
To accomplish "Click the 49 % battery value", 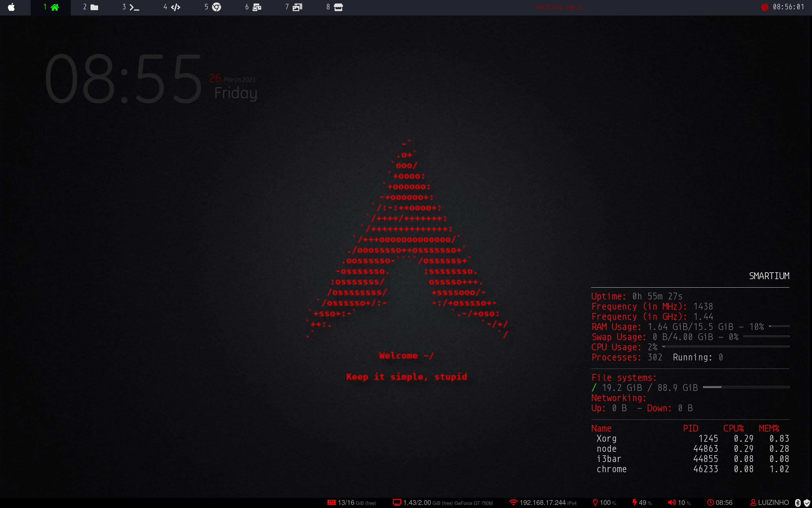I will 645,503.
